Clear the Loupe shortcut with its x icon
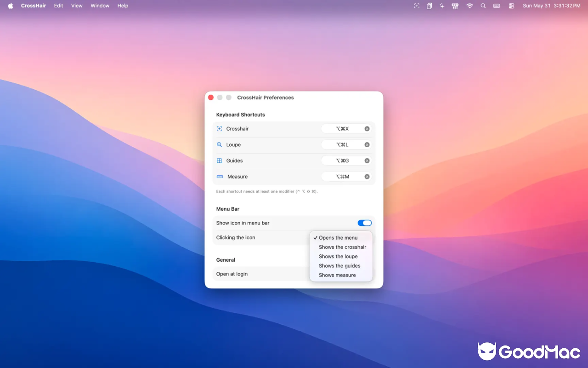The width and height of the screenshot is (588, 368). coord(367,144)
